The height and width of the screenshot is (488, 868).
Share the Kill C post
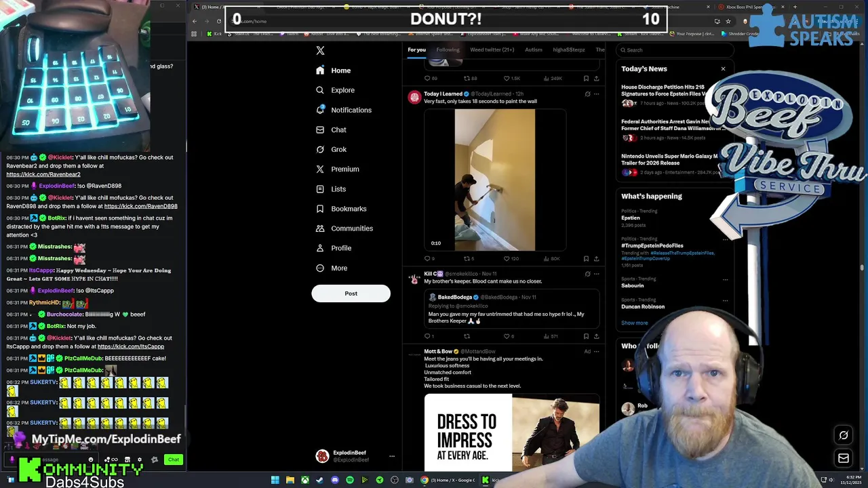tap(596, 336)
